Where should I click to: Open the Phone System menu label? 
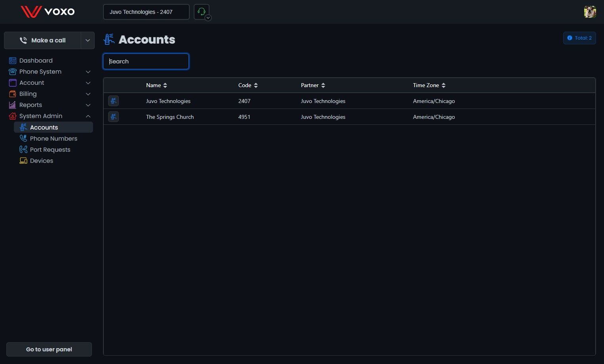click(40, 72)
